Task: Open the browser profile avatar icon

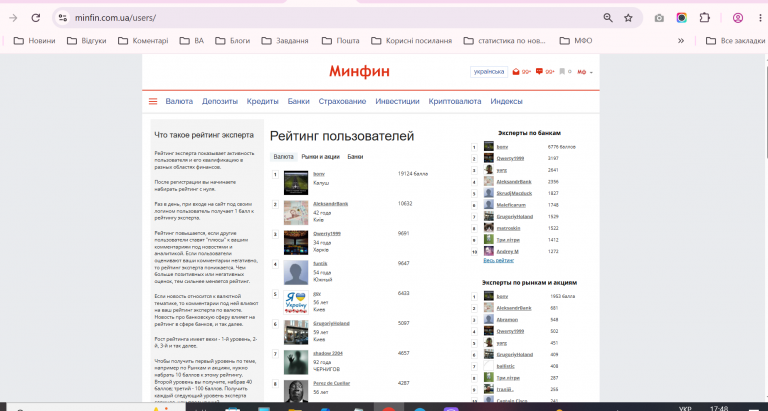Action: 738,18
